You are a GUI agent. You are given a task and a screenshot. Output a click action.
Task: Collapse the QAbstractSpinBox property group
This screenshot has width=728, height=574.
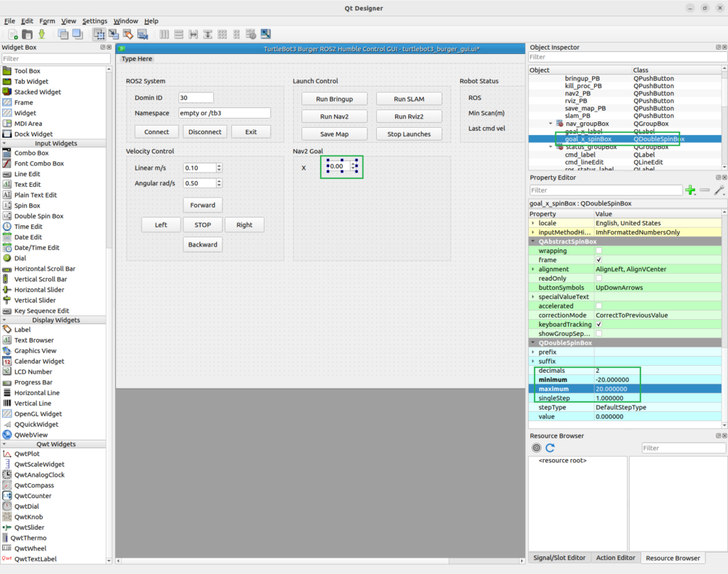(x=533, y=242)
